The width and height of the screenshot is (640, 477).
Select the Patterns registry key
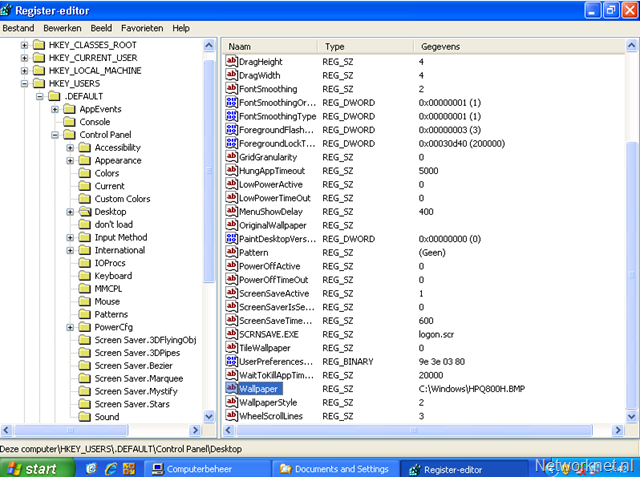coord(111,315)
